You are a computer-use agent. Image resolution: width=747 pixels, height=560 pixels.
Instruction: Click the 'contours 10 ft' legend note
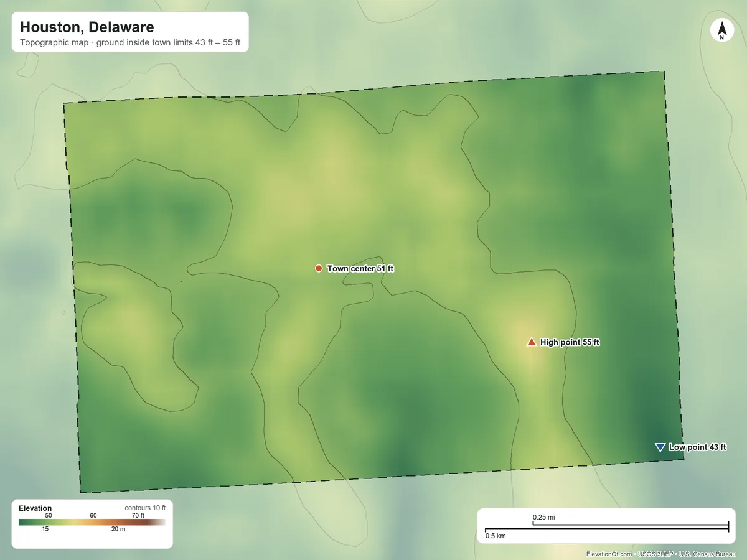(x=145, y=508)
